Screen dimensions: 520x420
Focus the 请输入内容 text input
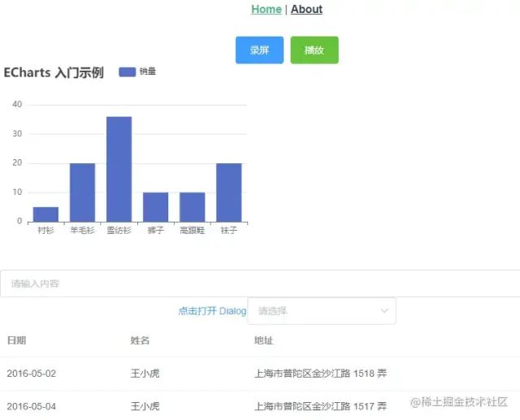260,284
